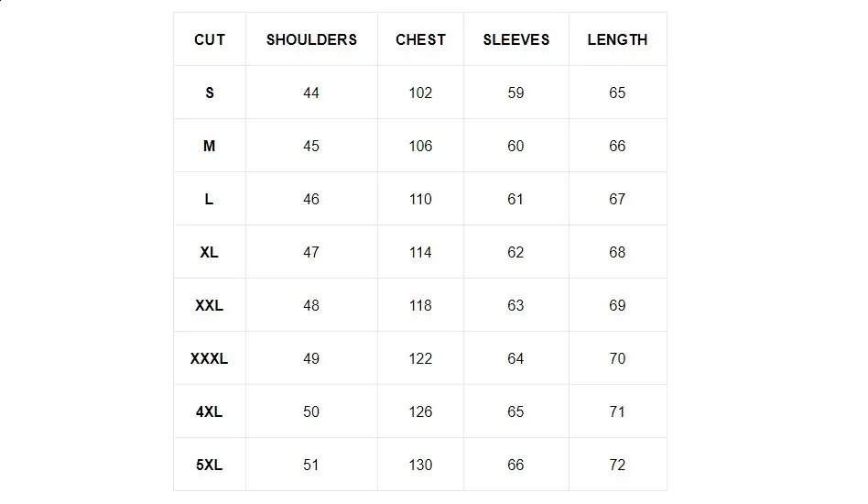Select the M size row label
Image resolution: width=868 pixels, height=504 pixels.
point(210,146)
